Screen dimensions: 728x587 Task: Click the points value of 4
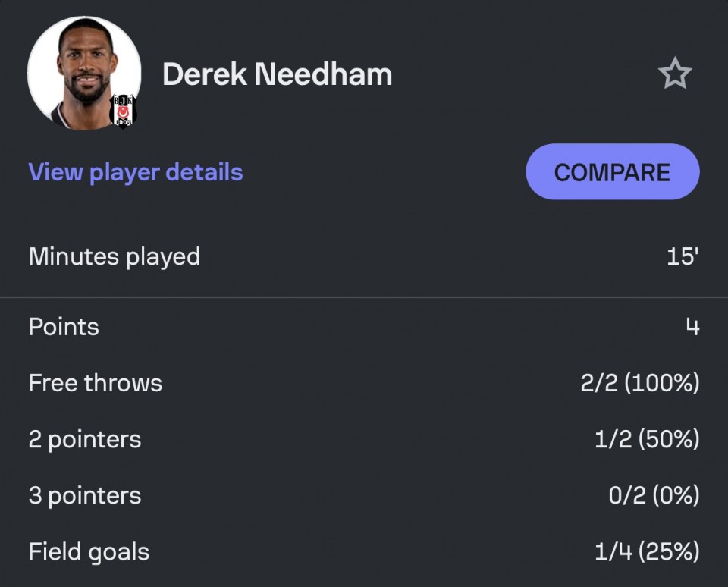point(692,327)
